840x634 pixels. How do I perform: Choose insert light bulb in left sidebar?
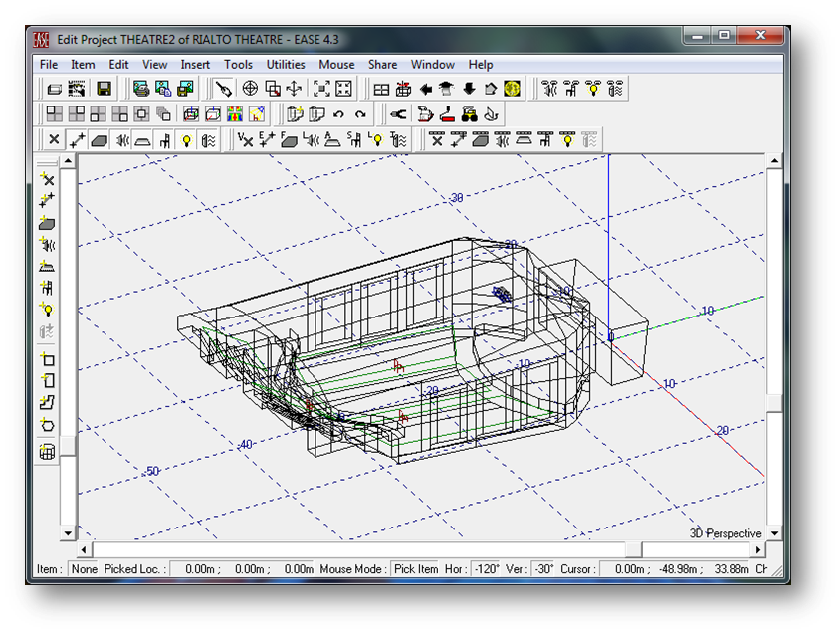click(47, 311)
